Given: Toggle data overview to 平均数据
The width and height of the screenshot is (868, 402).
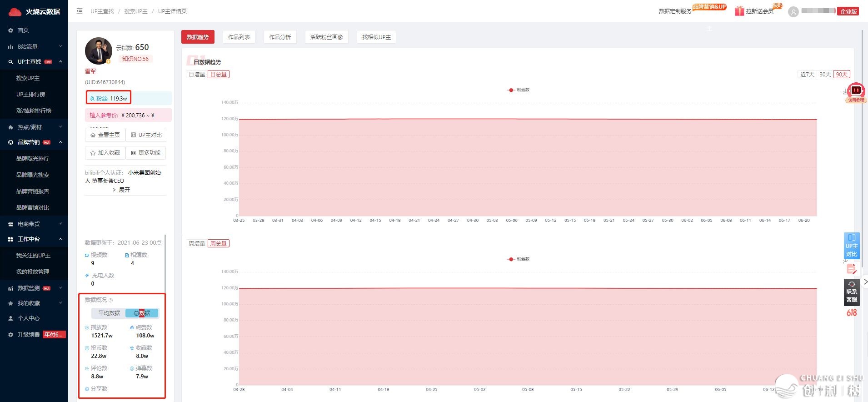Looking at the screenshot, I should click(109, 313).
